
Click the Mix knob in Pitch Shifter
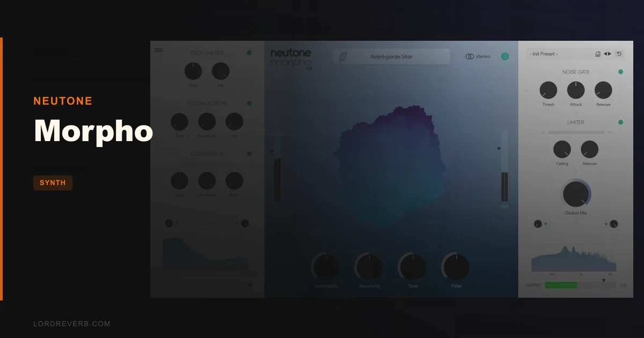(x=221, y=71)
